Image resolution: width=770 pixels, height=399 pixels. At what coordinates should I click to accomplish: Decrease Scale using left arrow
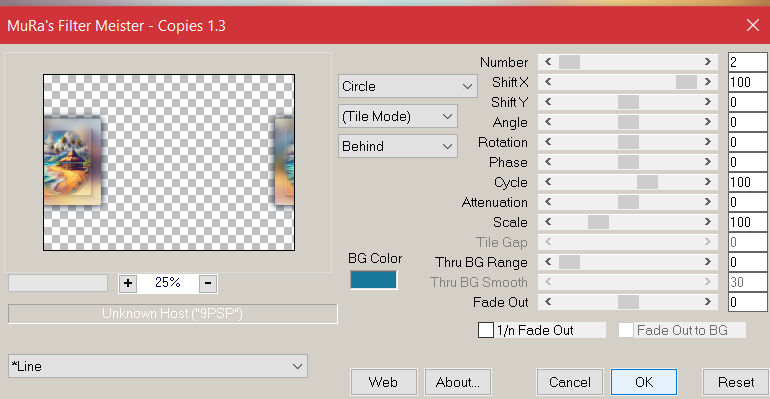(x=548, y=222)
